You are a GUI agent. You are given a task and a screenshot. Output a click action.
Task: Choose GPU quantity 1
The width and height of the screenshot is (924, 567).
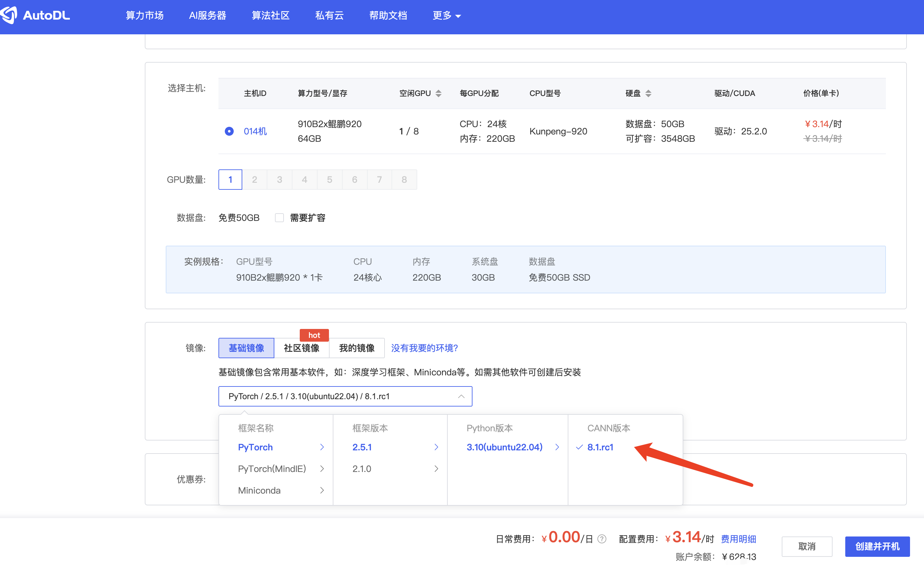(x=230, y=180)
